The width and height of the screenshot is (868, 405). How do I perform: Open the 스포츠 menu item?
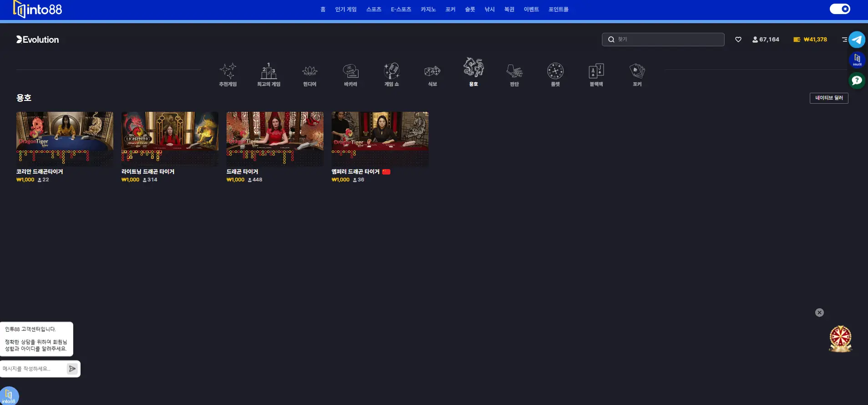coord(374,9)
